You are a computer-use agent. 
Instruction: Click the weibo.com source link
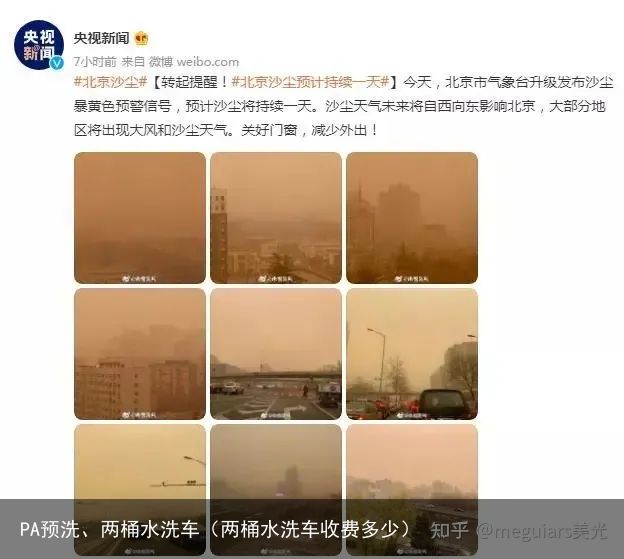click(x=208, y=62)
